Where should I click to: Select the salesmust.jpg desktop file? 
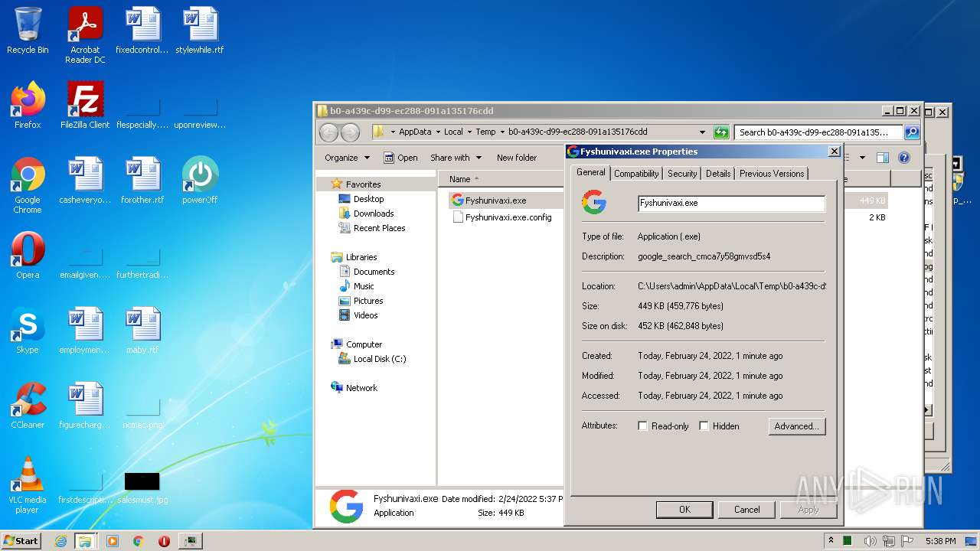(x=142, y=487)
